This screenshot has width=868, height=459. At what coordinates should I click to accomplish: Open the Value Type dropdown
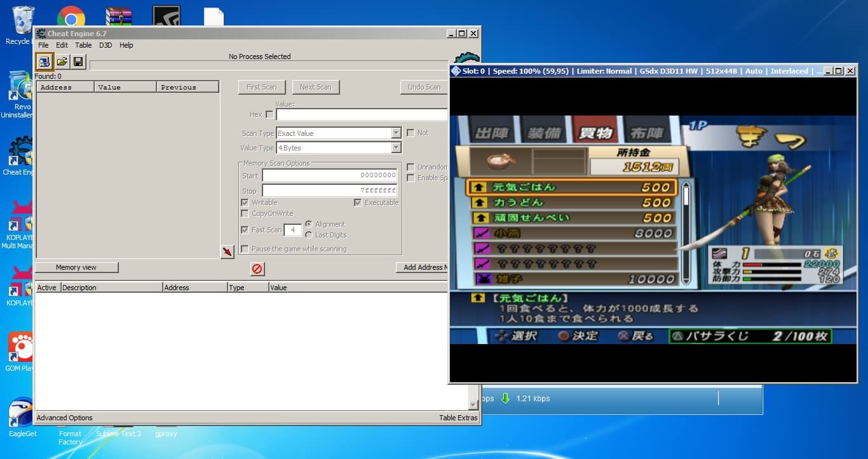pos(339,148)
